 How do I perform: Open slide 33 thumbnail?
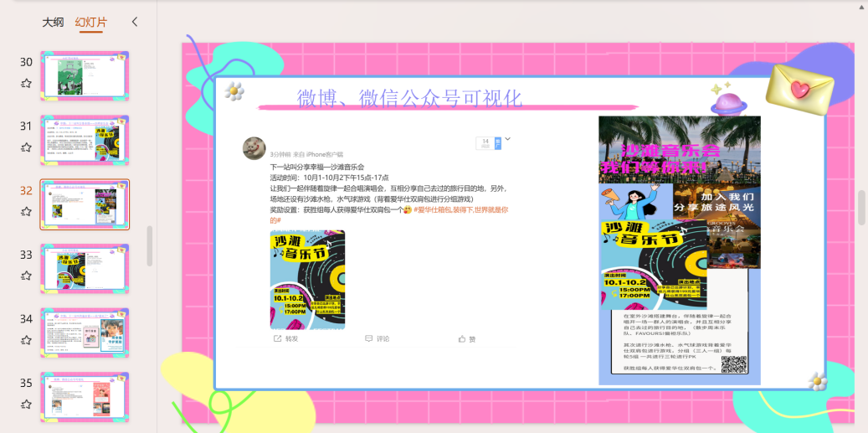point(85,269)
